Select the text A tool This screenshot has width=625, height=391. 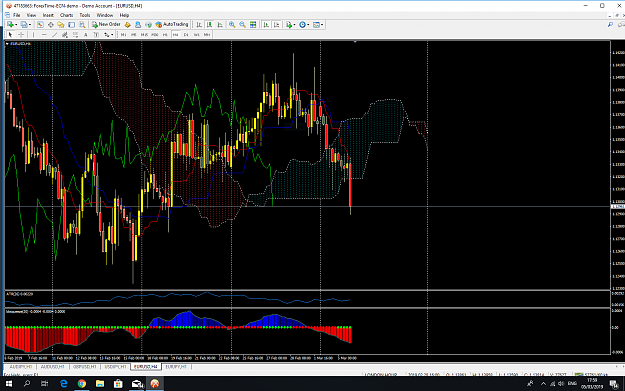coord(85,35)
